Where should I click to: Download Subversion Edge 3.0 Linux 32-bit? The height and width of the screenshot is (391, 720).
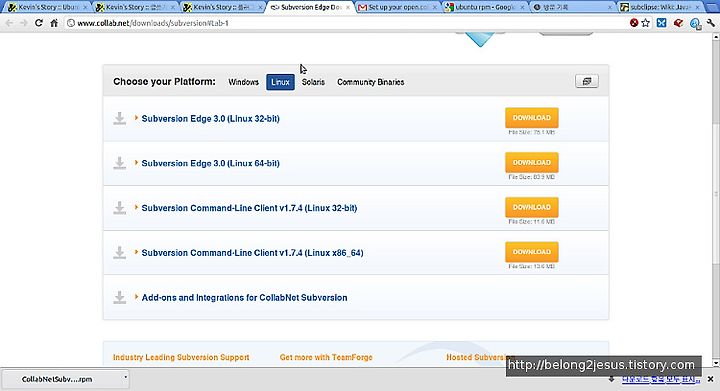532,118
